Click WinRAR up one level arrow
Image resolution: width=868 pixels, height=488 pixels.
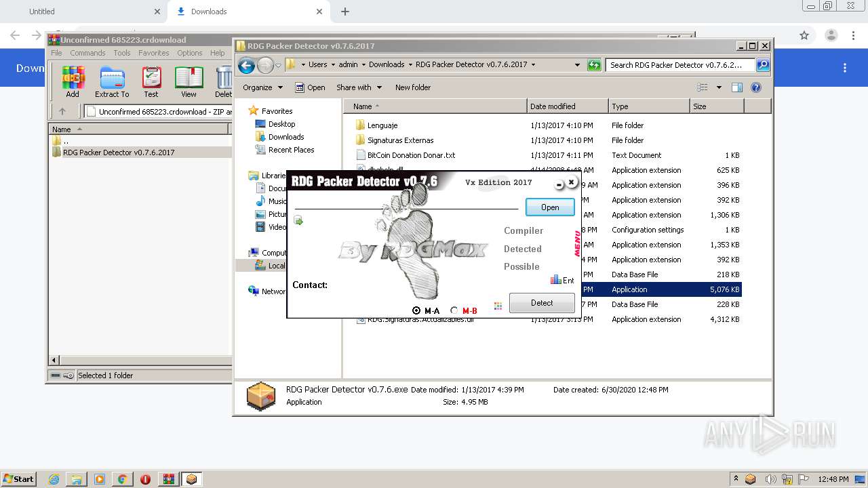[62, 112]
